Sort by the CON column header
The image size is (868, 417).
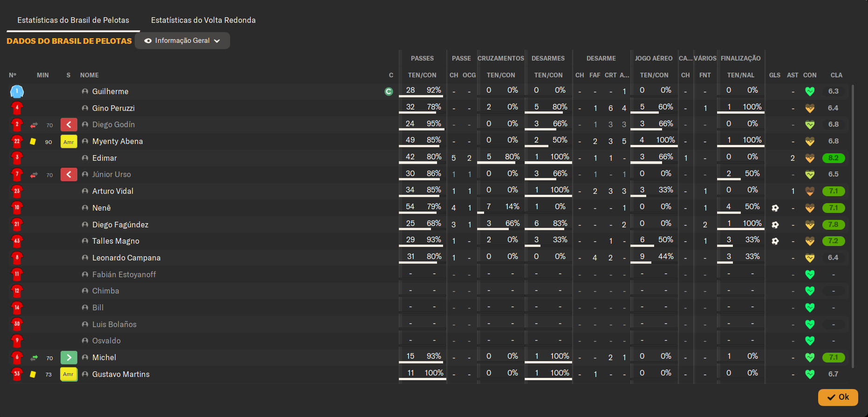pyautogui.click(x=810, y=75)
